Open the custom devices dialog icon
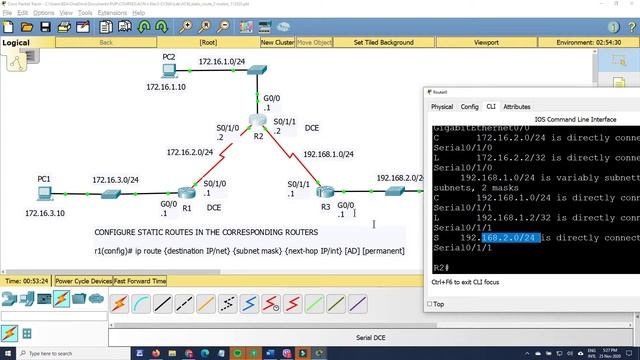This screenshot has width=640, height=360. [x=264, y=27]
